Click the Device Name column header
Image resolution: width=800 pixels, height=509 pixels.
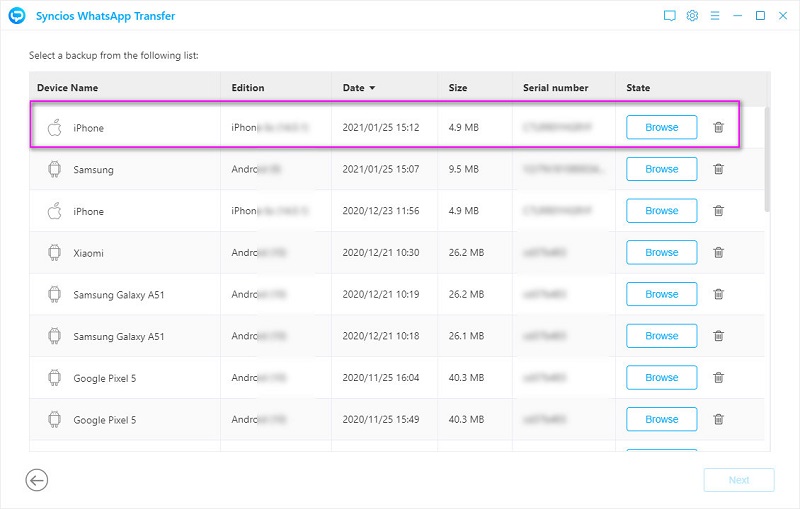pos(67,88)
